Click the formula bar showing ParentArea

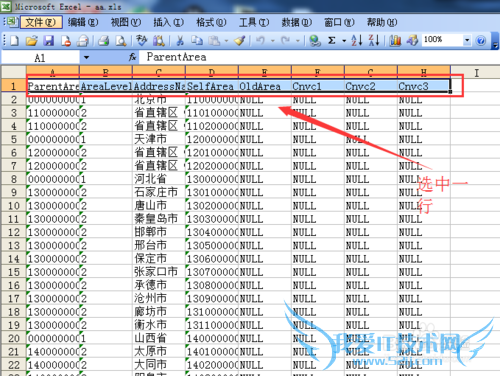(318, 57)
